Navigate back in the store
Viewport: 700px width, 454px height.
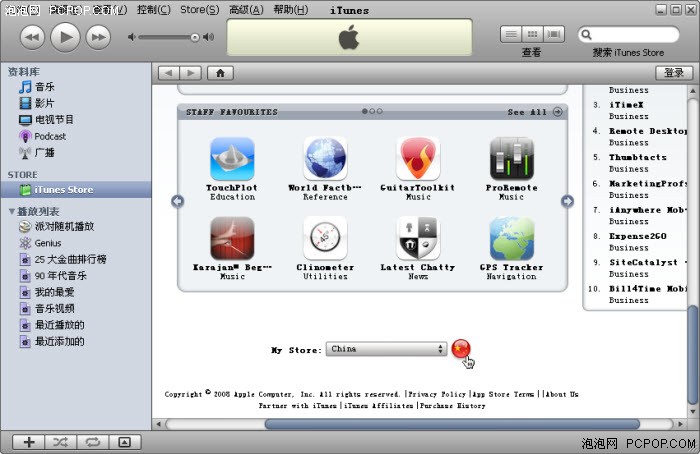pyautogui.click(x=169, y=73)
